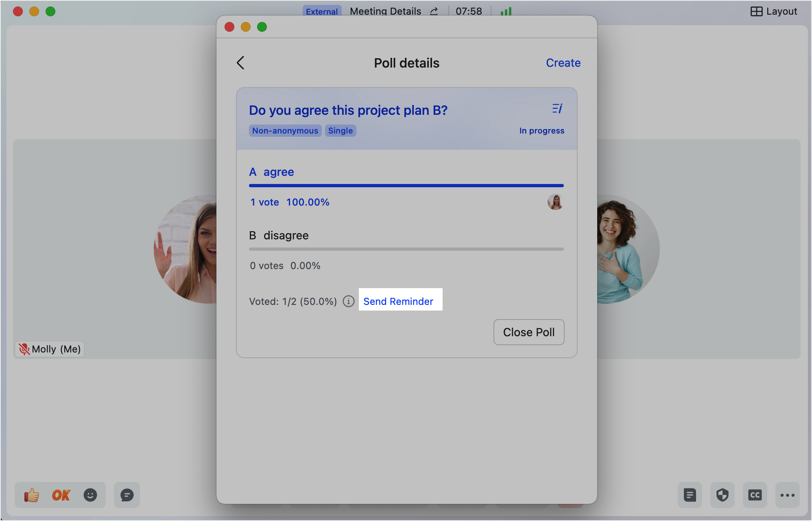Click the voter avatar under agree
Screen dimensions: 812x521
pos(555,202)
